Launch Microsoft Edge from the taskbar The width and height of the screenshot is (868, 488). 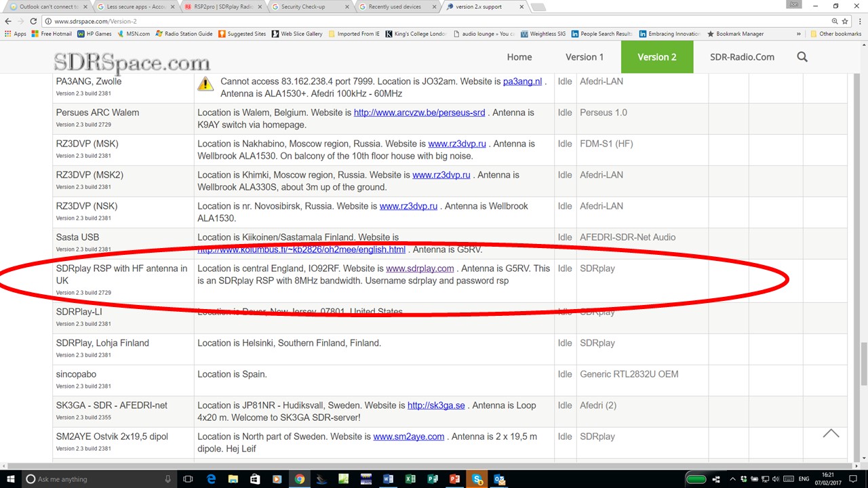(x=211, y=479)
